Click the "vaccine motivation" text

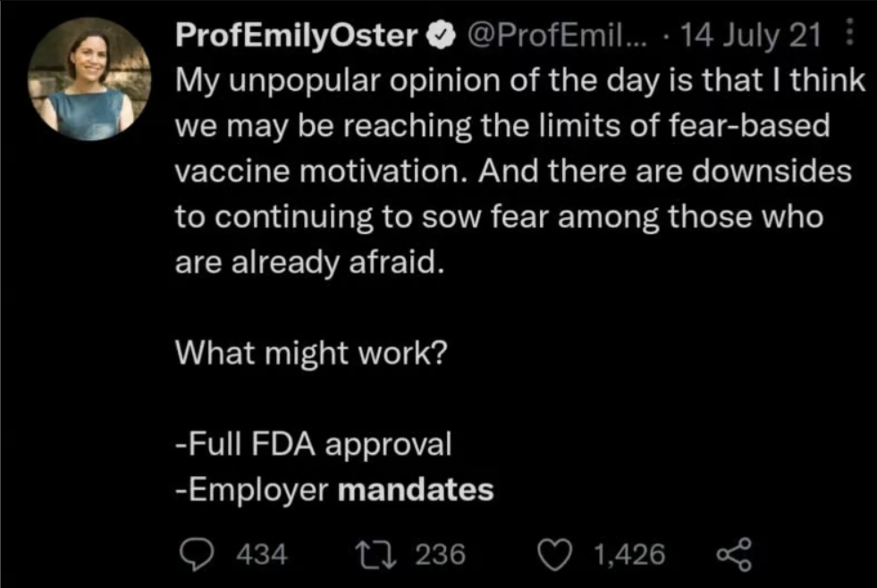(x=322, y=172)
